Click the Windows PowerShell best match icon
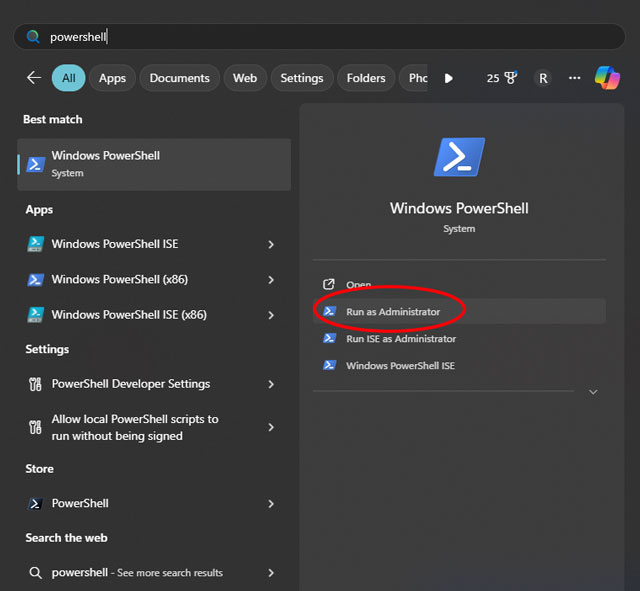The height and width of the screenshot is (591, 640). coord(36,164)
